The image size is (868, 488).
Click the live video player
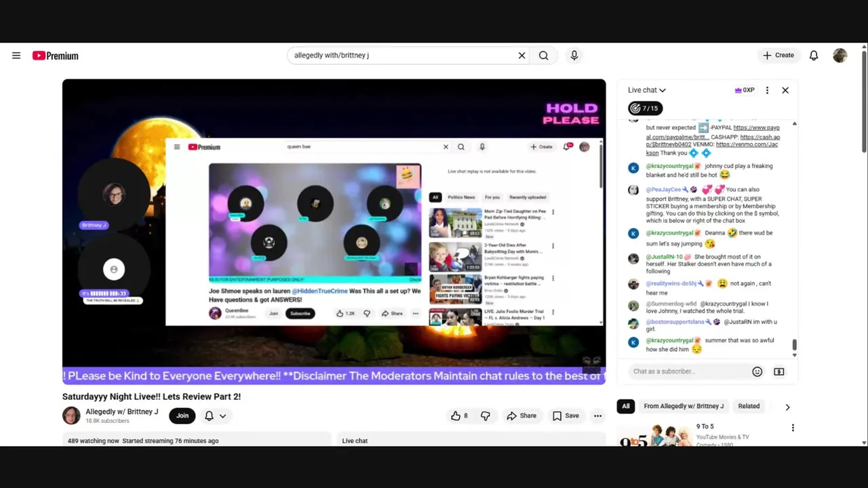(x=334, y=231)
